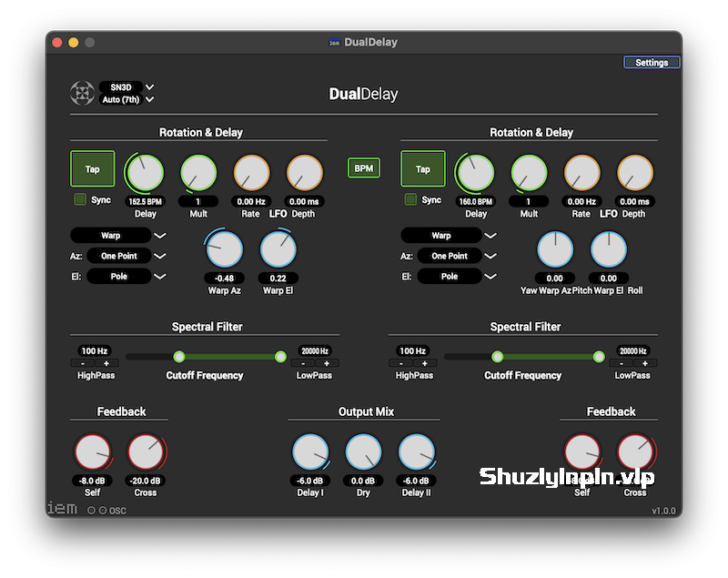Click the left Self feedback knob
The width and height of the screenshot is (728, 578).
point(93,451)
